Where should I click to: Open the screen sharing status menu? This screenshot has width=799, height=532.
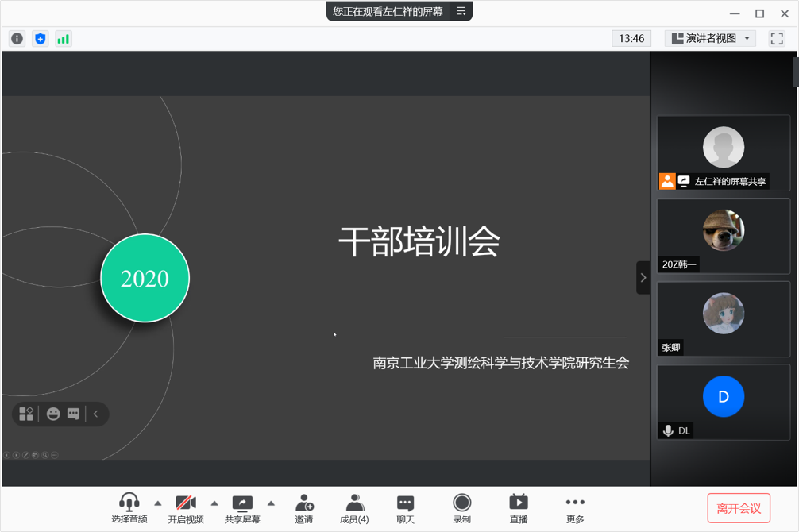coord(461,11)
